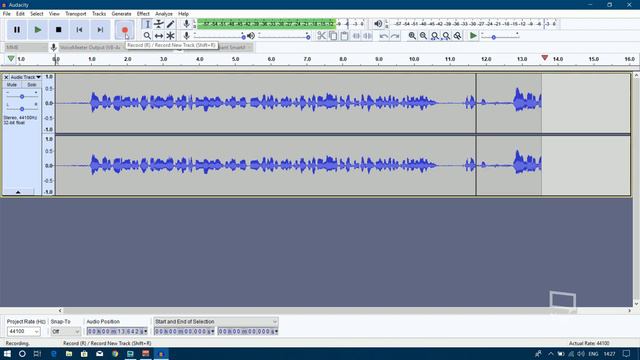Open the Help menu

tap(183, 13)
